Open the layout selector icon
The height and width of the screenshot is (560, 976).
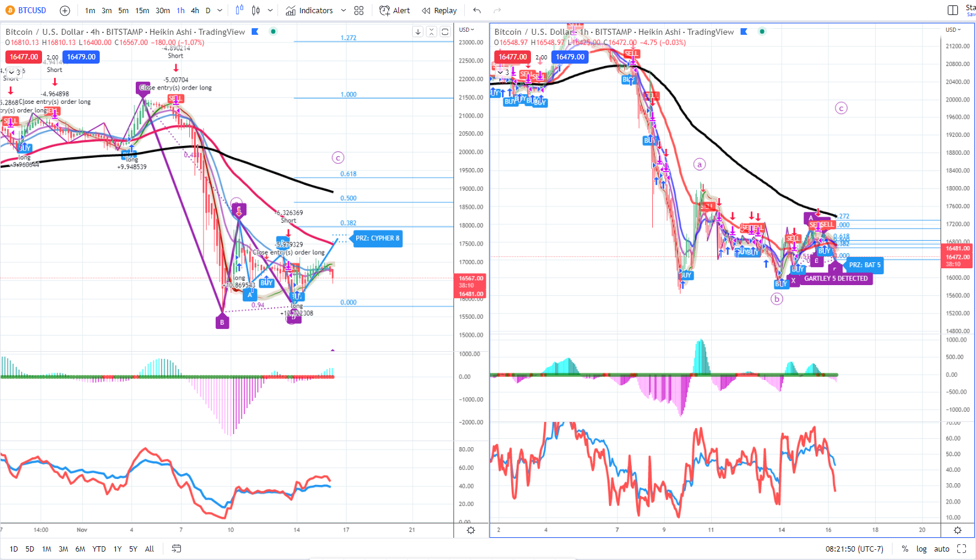[953, 10]
